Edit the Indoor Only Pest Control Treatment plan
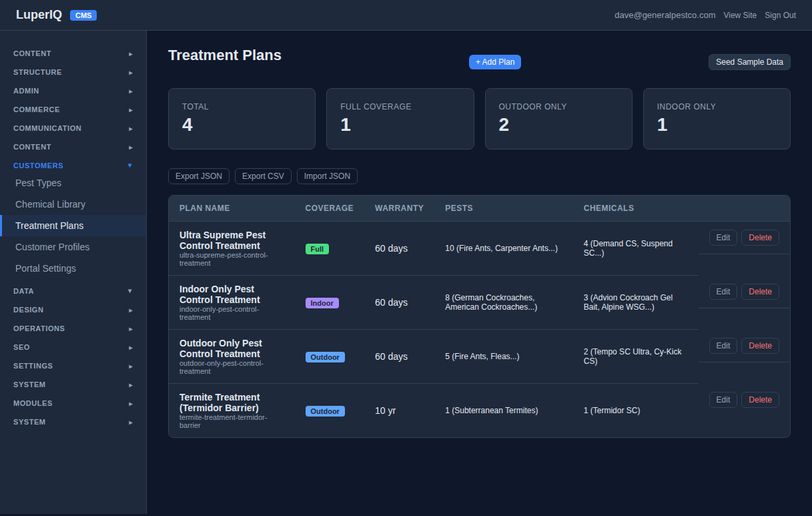This screenshot has height=516, width=812. pos(723,292)
